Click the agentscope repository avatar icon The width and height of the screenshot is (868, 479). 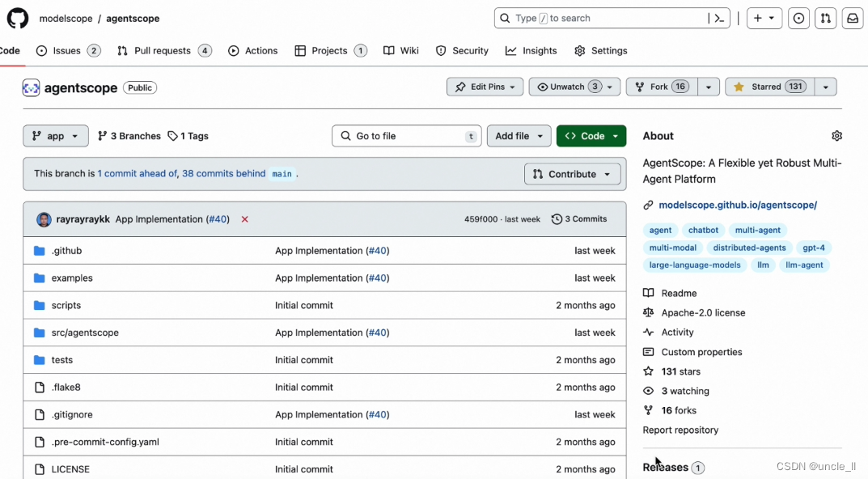pyautogui.click(x=31, y=87)
